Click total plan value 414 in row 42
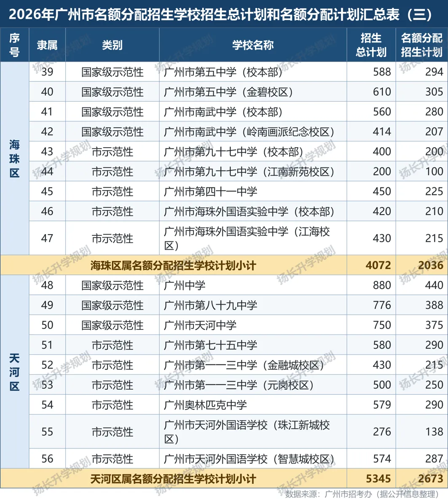The image size is (448, 499). coord(382,132)
